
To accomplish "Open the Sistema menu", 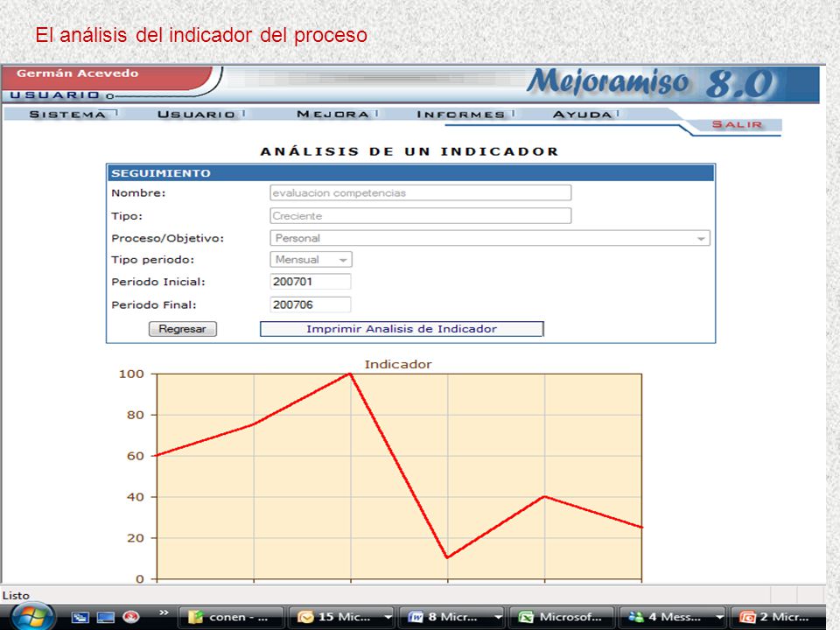I will (x=68, y=114).
